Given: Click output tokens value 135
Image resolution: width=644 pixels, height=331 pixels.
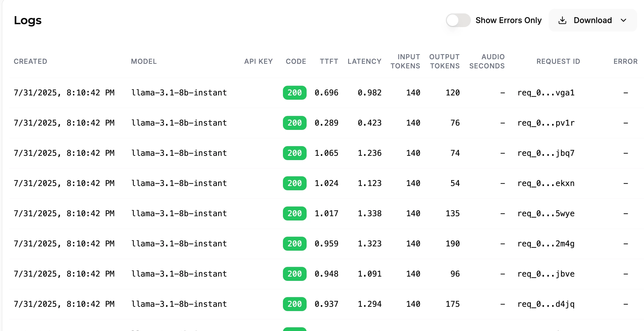Looking at the screenshot, I should [453, 213].
